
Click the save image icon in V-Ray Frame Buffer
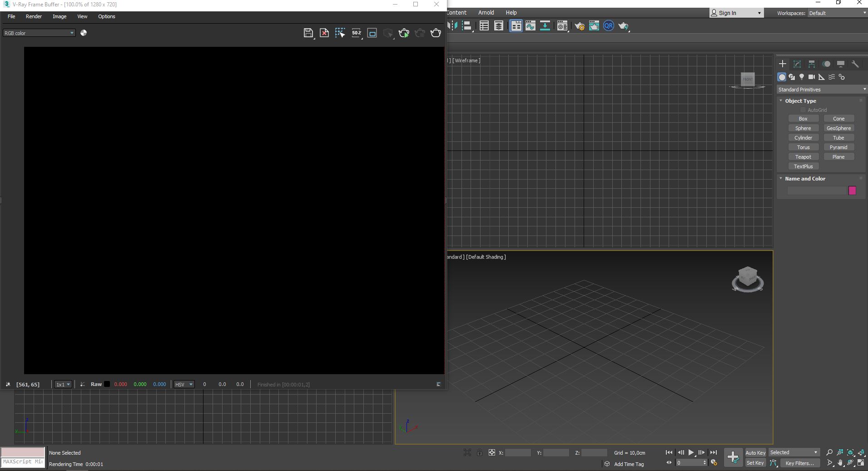click(308, 33)
